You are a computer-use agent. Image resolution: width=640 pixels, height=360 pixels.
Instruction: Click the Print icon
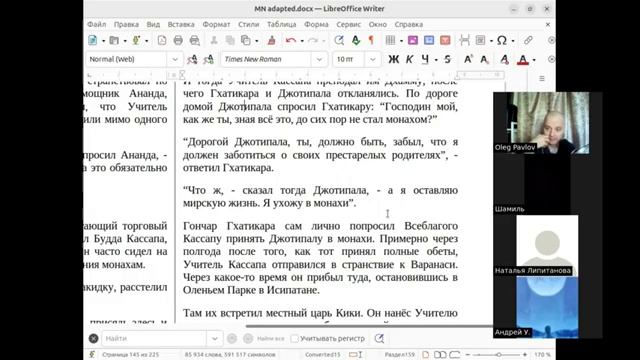tap(178, 40)
